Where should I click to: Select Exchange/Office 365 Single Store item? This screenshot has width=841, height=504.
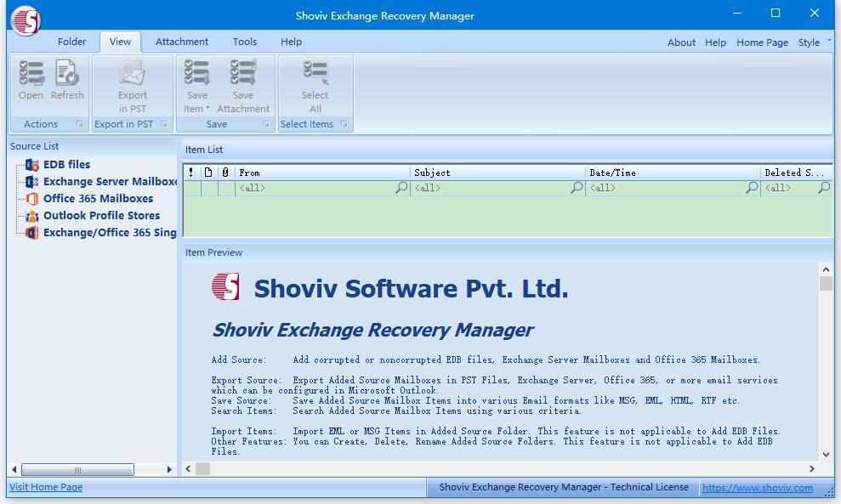(110, 233)
